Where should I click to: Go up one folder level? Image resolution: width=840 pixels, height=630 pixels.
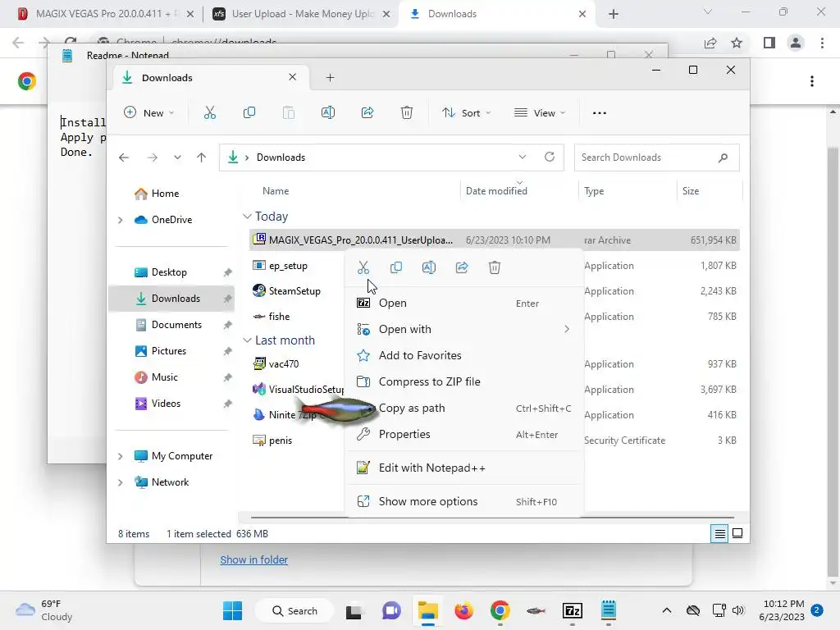coord(202,157)
